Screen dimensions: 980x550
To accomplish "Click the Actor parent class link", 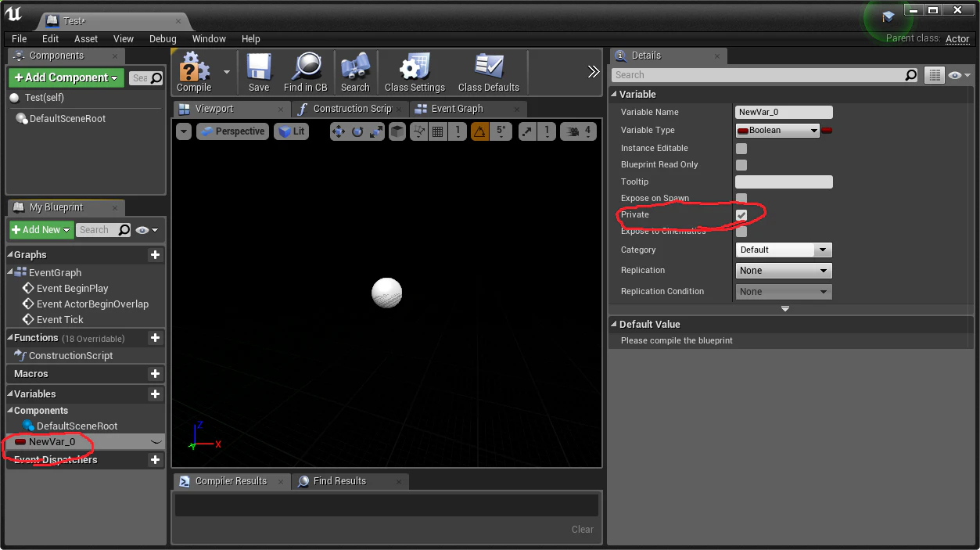I will click(957, 38).
